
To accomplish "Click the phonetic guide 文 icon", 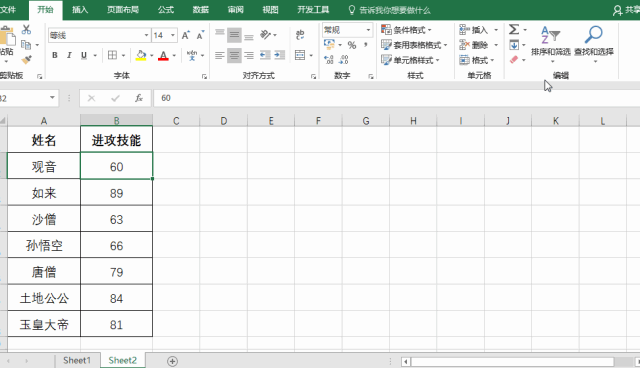I will click(x=192, y=55).
